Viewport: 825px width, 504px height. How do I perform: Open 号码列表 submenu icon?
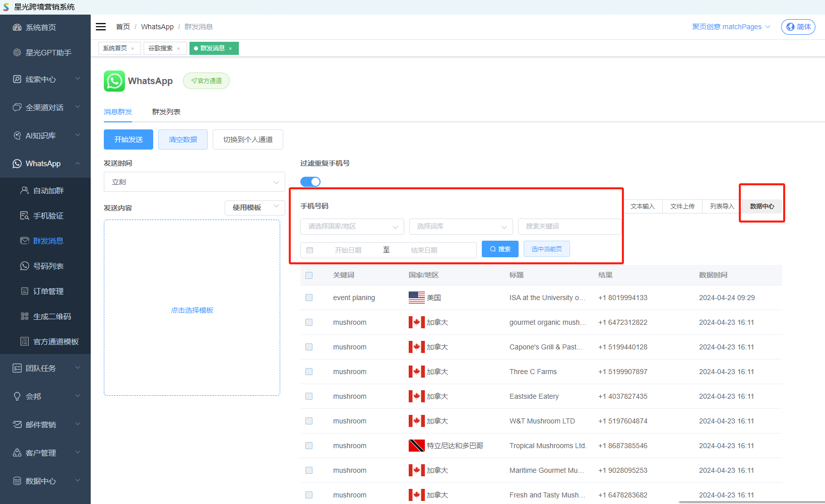coord(25,266)
